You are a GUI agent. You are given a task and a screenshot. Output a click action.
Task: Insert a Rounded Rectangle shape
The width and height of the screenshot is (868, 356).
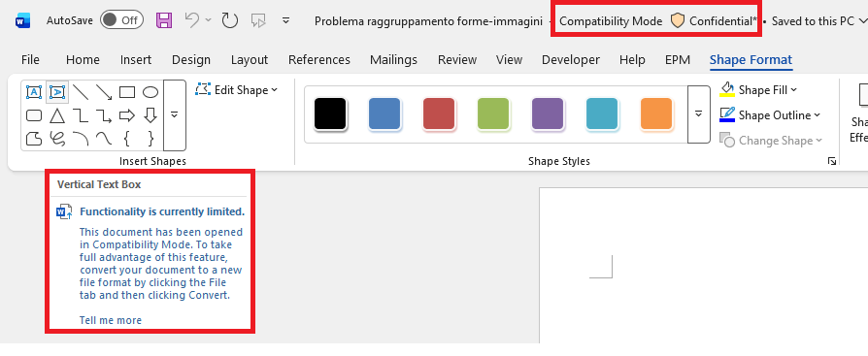[34, 115]
